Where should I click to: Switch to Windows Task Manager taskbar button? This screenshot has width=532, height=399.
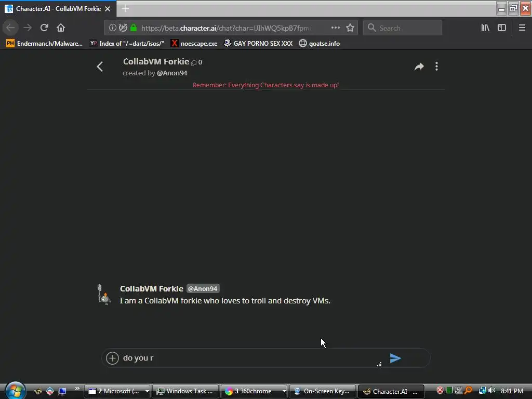tap(185, 391)
